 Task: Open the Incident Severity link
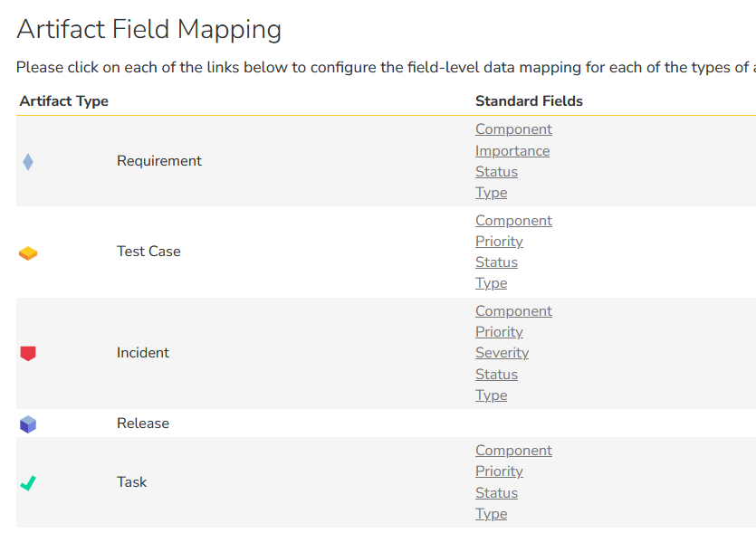click(502, 353)
